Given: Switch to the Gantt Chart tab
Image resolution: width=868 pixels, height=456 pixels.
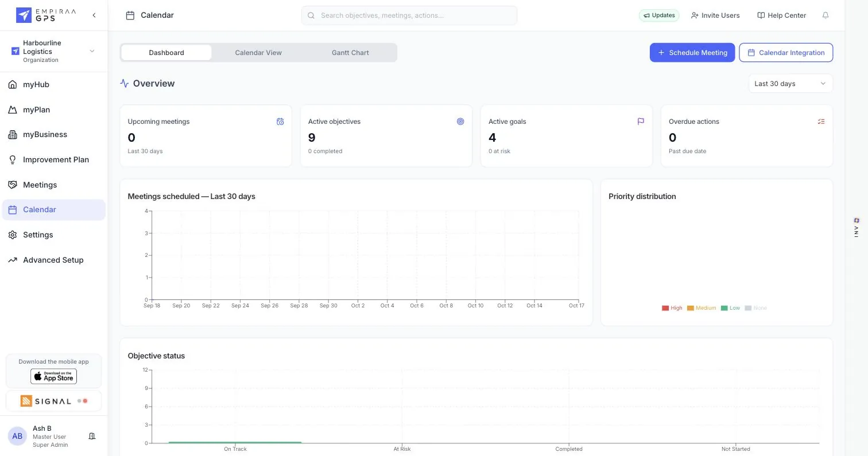Looking at the screenshot, I should 350,52.
